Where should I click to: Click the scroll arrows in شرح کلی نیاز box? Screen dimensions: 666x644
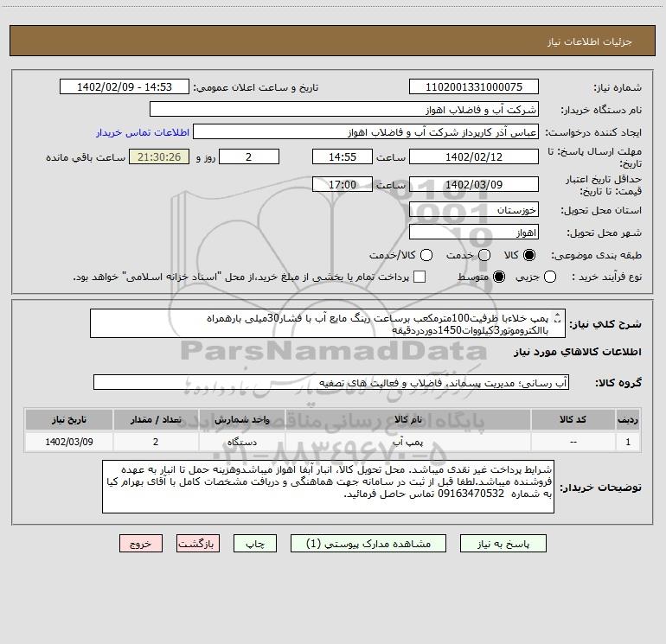tap(558, 318)
